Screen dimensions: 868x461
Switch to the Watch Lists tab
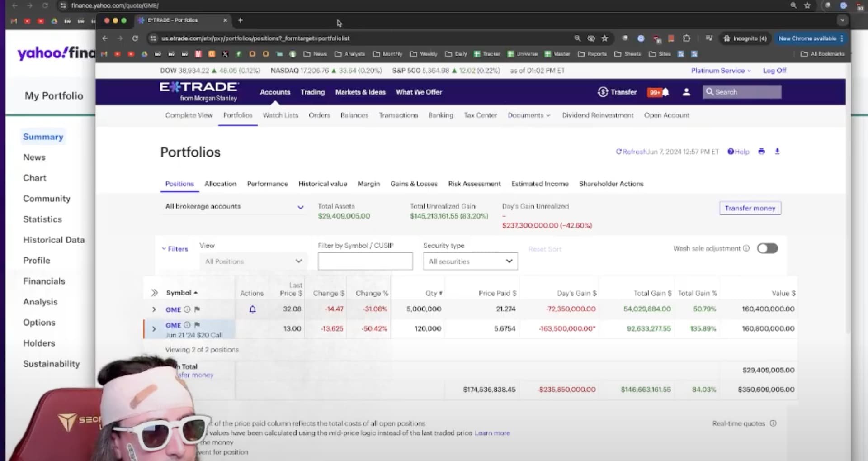(280, 115)
